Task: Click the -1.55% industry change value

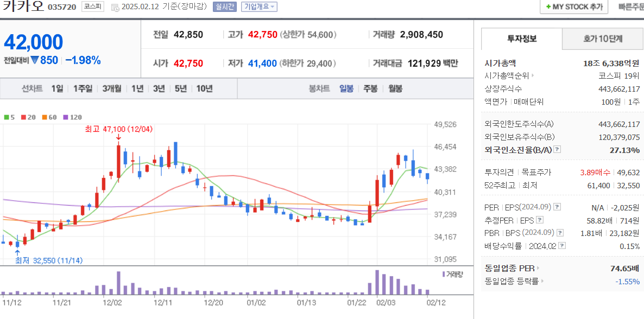Action: click(627, 281)
